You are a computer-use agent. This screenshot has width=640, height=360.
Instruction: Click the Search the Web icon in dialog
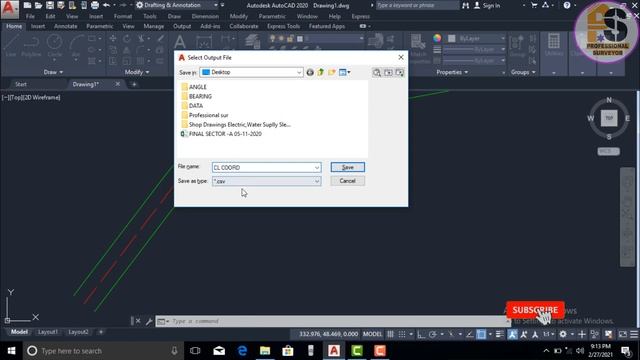tap(377, 72)
